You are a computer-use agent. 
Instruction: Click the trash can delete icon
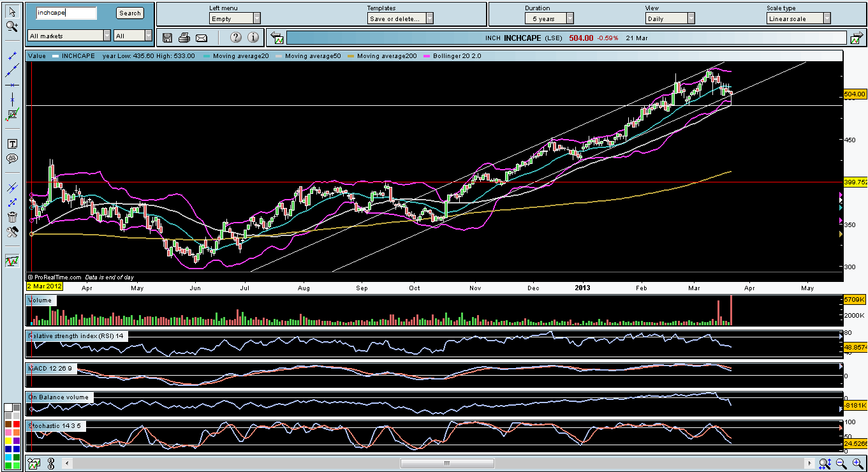[x=12, y=218]
